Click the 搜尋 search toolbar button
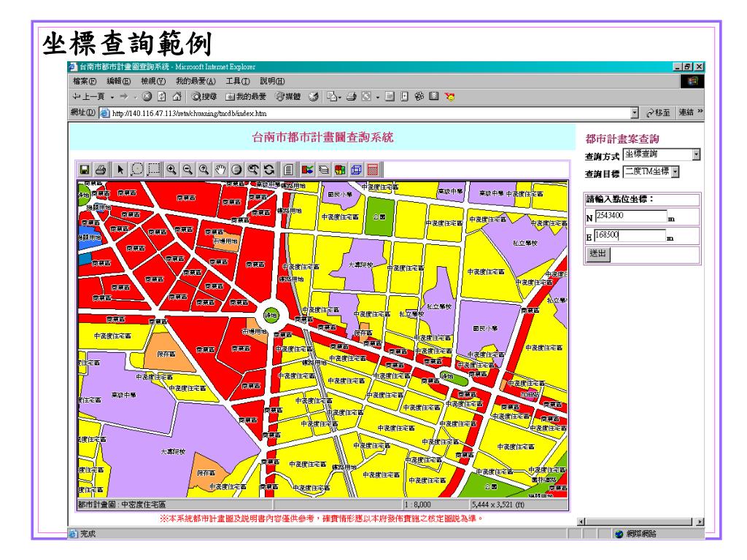The height and width of the screenshot is (560, 747). point(204,97)
